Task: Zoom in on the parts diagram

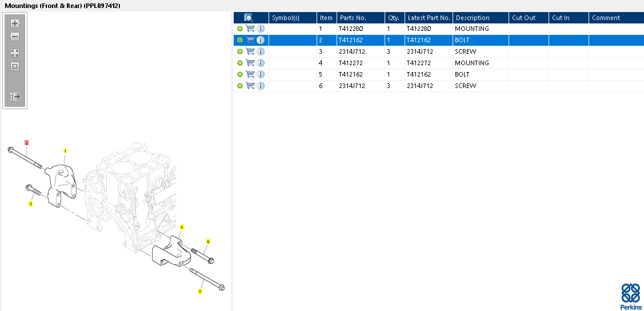Action: [x=15, y=23]
